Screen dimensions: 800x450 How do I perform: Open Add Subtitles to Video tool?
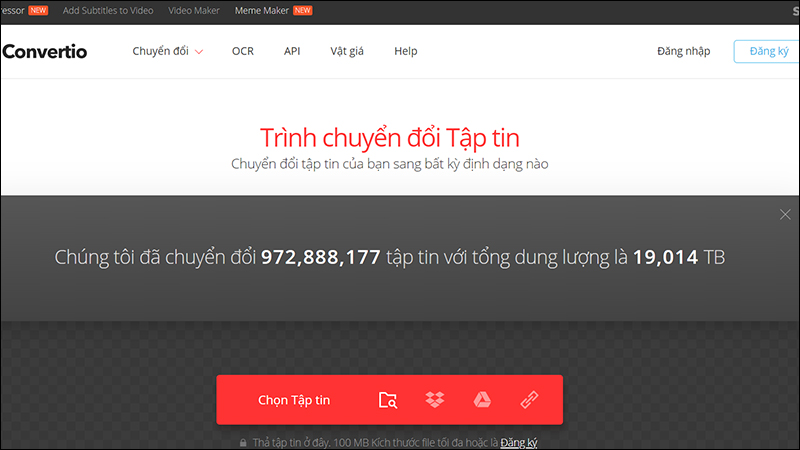point(108,10)
